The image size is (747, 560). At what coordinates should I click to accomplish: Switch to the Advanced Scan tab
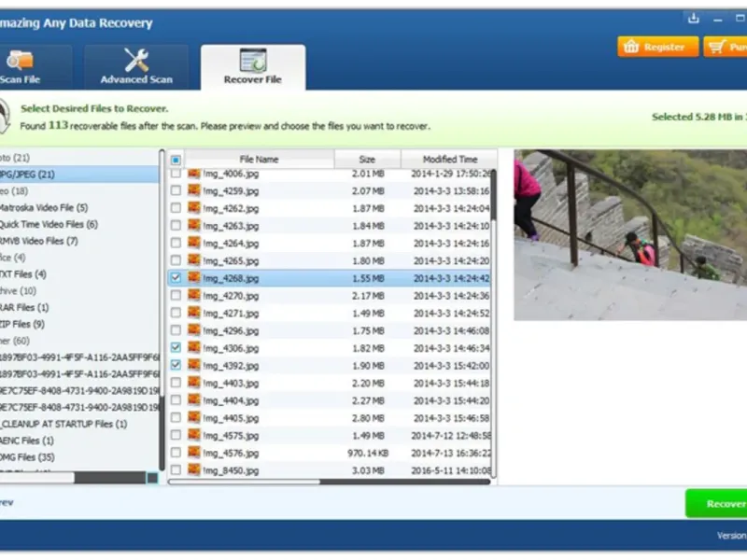coord(136,67)
